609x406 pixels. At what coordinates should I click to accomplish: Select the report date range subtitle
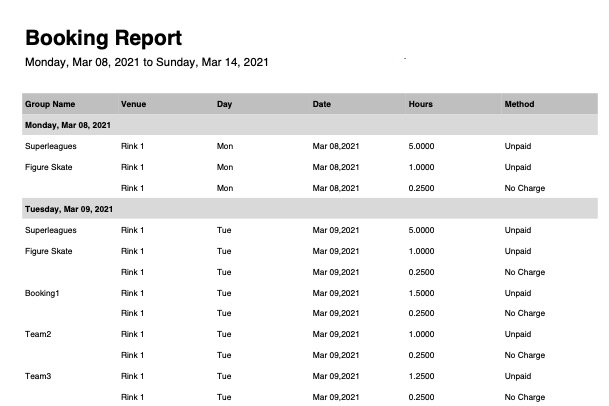pos(146,62)
